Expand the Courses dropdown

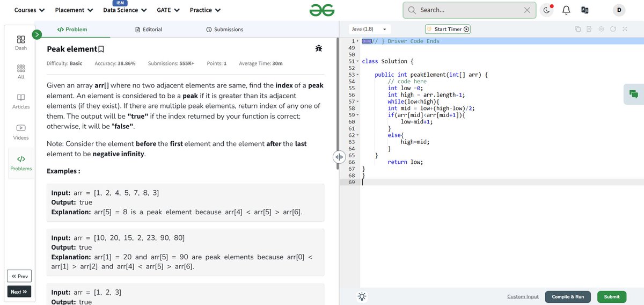30,10
